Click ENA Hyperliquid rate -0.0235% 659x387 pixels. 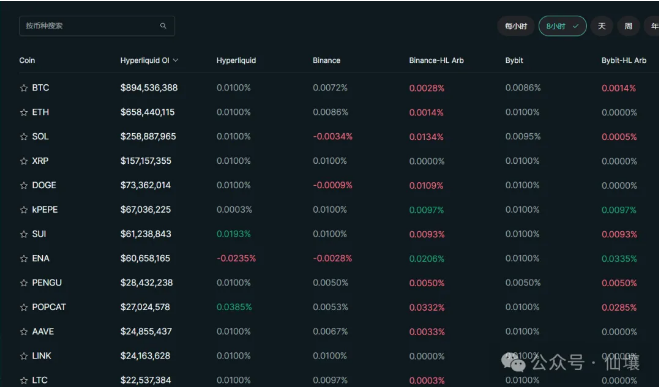tap(236, 258)
